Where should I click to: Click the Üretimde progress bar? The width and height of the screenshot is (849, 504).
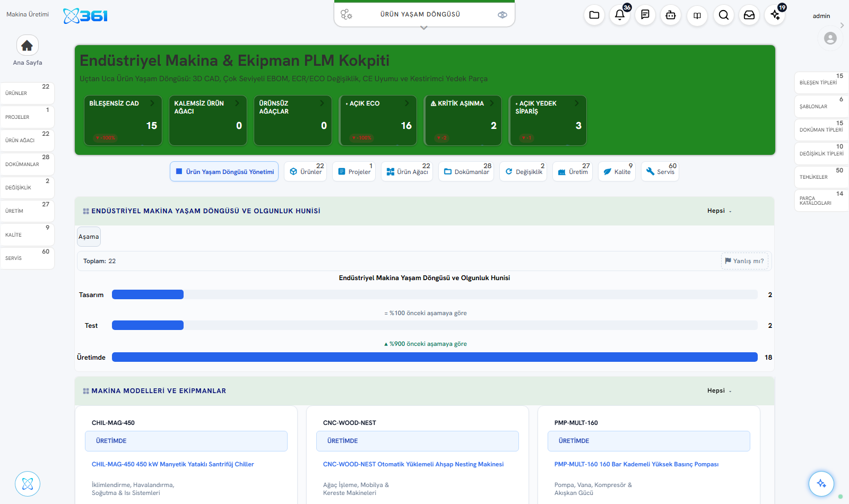(x=435, y=357)
